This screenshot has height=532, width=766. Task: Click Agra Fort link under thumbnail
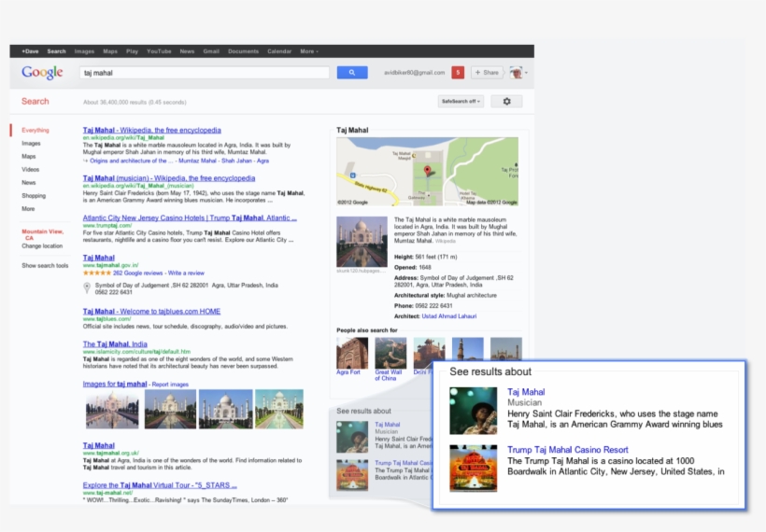click(348, 371)
